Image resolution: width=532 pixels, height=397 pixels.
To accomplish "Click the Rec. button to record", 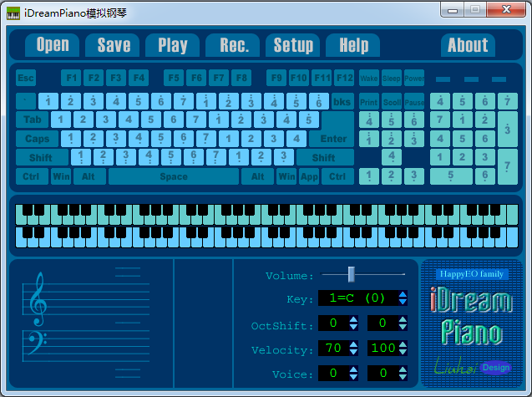I will click(x=234, y=45).
